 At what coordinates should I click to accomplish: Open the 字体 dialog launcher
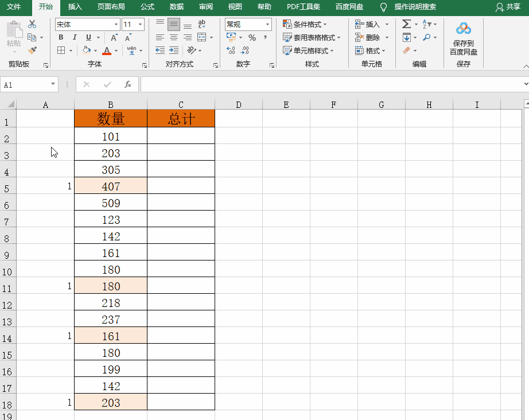(145, 65)
